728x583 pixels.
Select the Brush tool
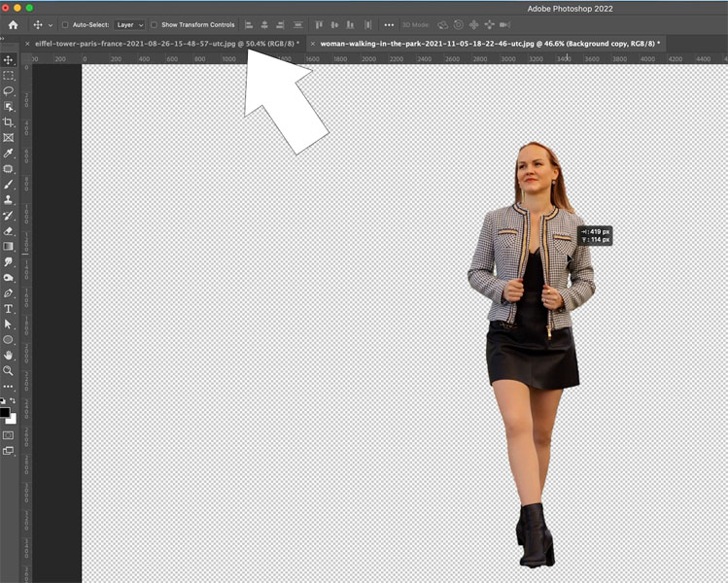point(9,185)
